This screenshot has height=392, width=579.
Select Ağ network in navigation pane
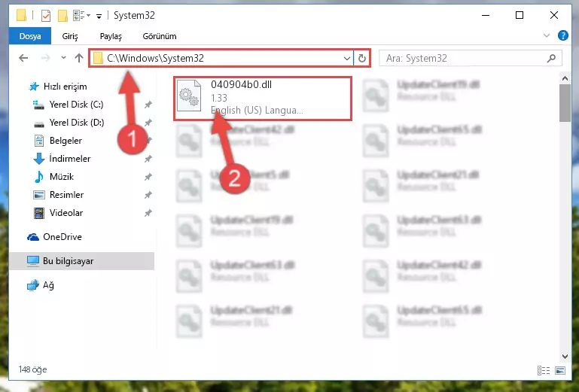tap(40, 285)
